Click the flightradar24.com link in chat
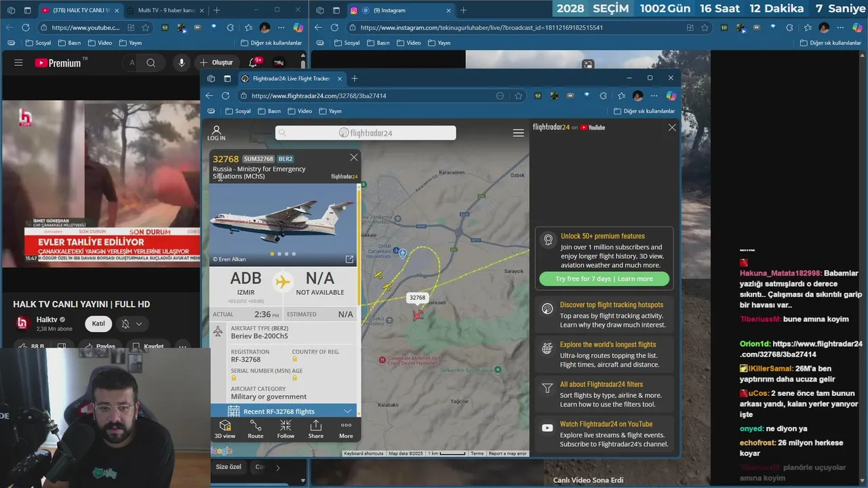Image resolution: width=868 pixels, height=488 pixels. 801,349
